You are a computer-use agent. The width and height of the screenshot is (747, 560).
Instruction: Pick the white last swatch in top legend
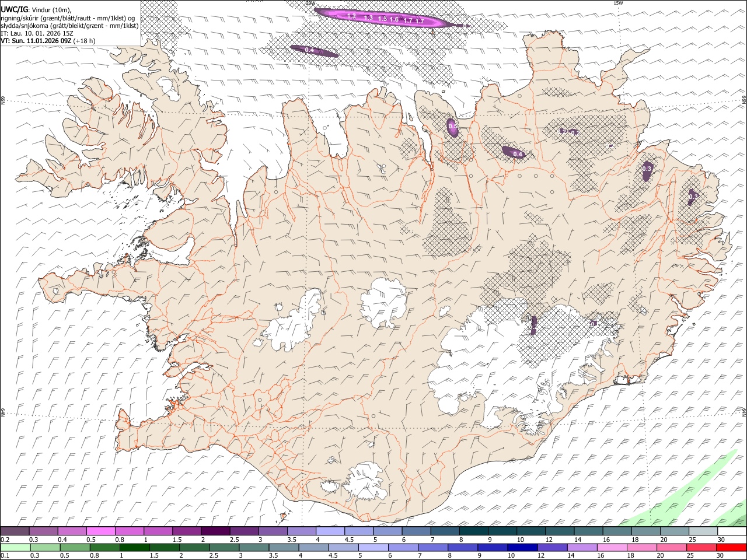tap(732, 531)
